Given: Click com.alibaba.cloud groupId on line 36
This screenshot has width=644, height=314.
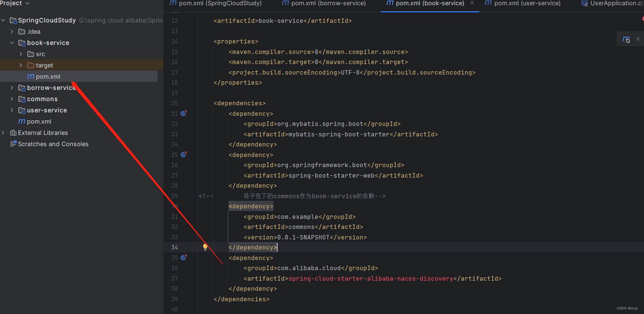Looking at the screenshot, I should click(x=309, y=268).
